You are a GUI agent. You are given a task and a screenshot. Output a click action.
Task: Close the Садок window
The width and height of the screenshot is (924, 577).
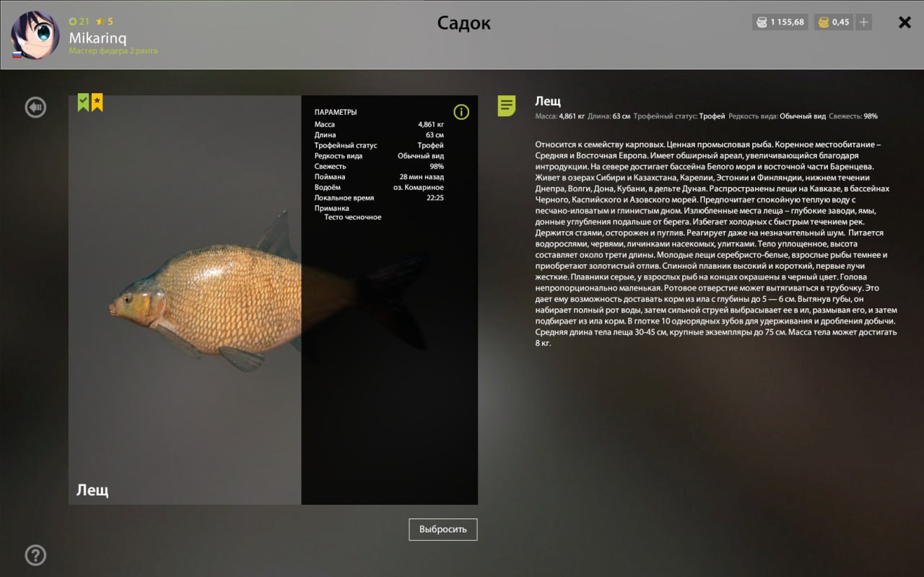(x=905, y=22)
